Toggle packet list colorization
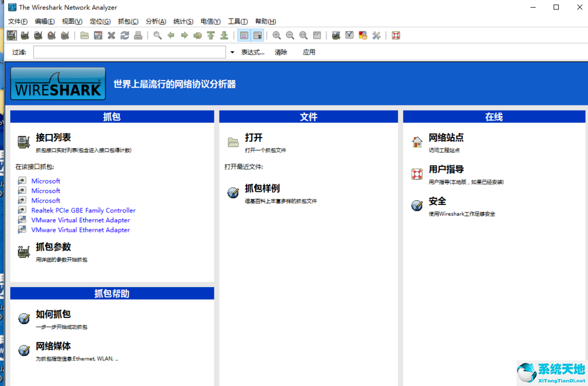 click(244, 35)
